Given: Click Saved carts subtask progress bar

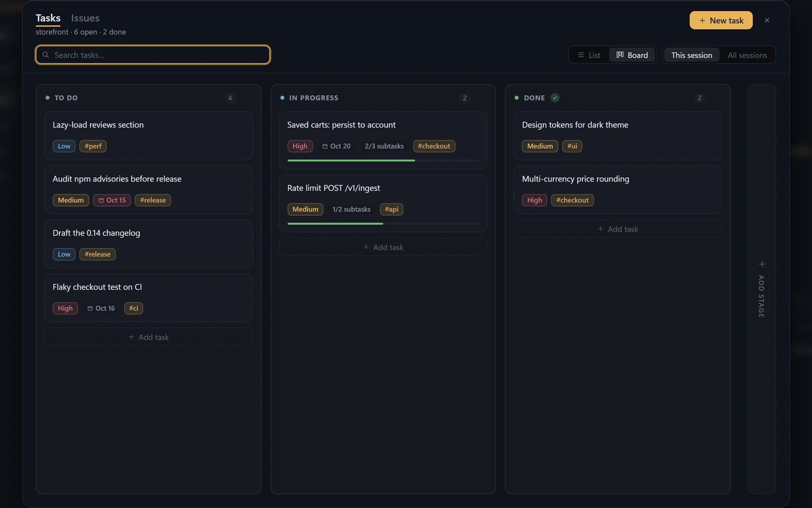Looking at the screenshot, I should [383, 161].
